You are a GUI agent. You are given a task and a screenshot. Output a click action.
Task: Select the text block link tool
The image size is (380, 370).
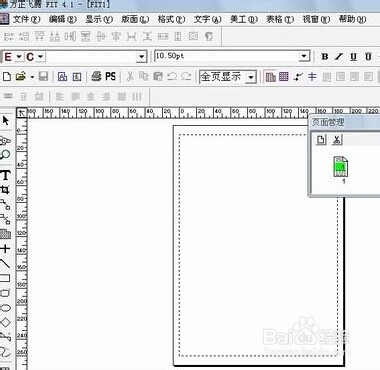tap(5, 205)
